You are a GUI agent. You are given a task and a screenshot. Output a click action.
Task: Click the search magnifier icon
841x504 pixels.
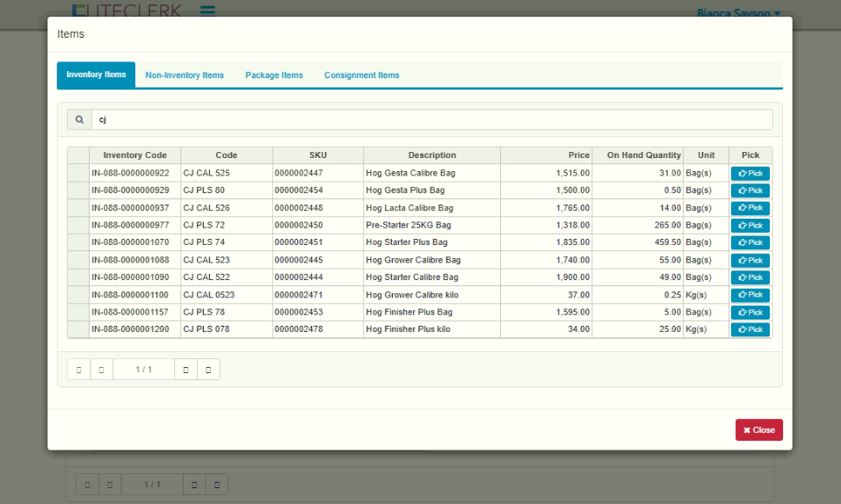tap(79, 119)
